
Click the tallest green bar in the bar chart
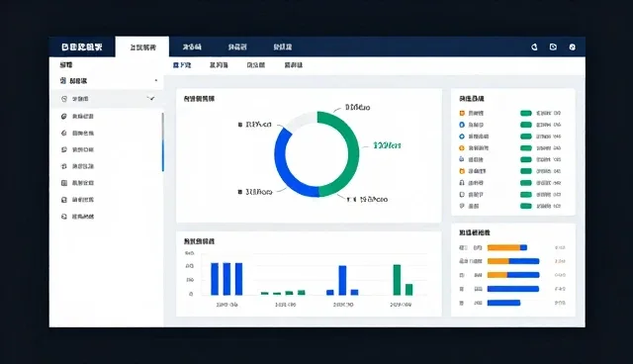click(x=397, y=280)
